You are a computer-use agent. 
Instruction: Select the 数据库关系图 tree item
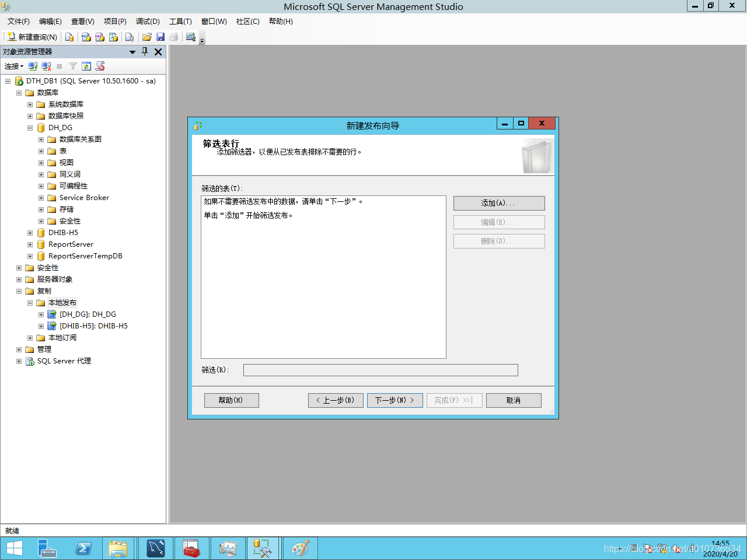pos(81,139)
